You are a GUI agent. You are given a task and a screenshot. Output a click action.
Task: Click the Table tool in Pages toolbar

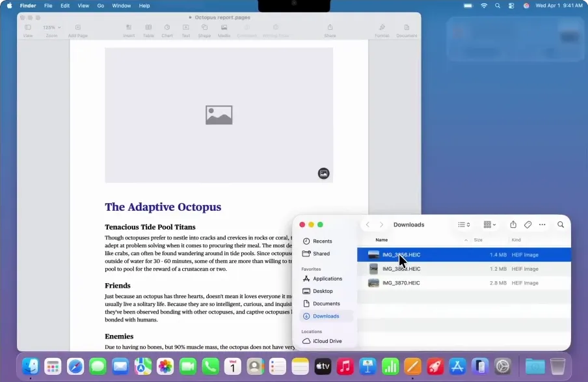click(x=148, y=31)
